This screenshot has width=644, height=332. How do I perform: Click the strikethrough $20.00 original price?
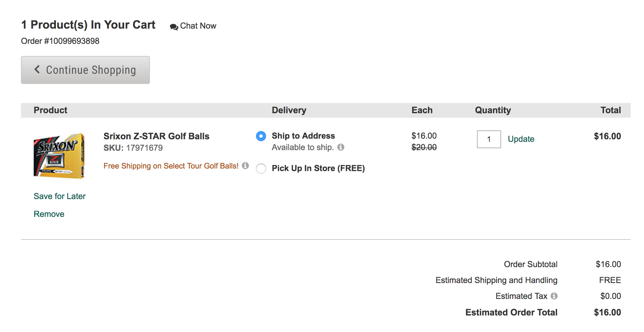pos(424,147)
